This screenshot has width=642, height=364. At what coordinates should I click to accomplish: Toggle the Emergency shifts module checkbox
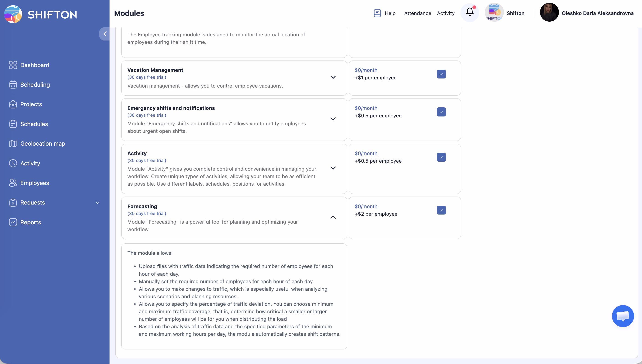click(x=441, y=112)
